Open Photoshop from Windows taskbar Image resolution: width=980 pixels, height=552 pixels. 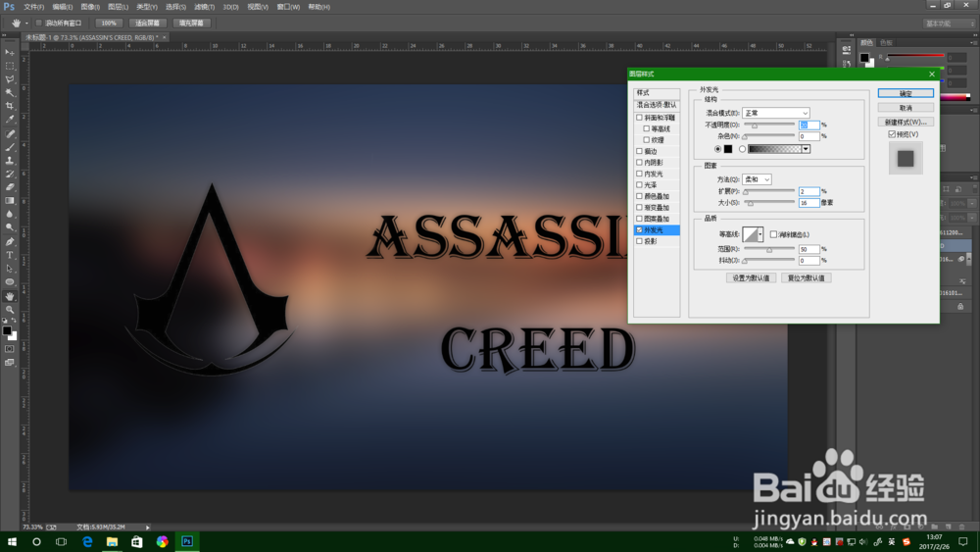coord(187,541)
